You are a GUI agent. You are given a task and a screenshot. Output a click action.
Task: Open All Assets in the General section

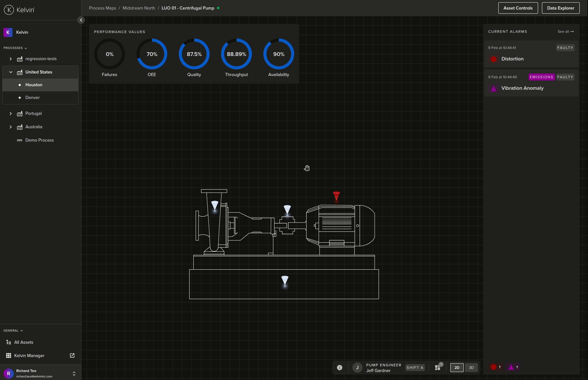pyautogui.click(x=24, y=342)
